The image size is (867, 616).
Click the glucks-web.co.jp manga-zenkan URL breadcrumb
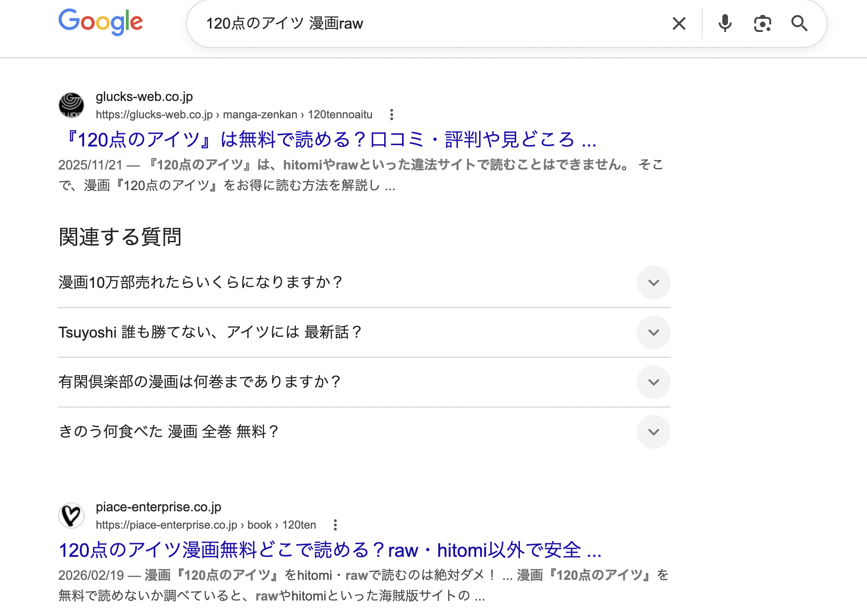coord(234,115)
